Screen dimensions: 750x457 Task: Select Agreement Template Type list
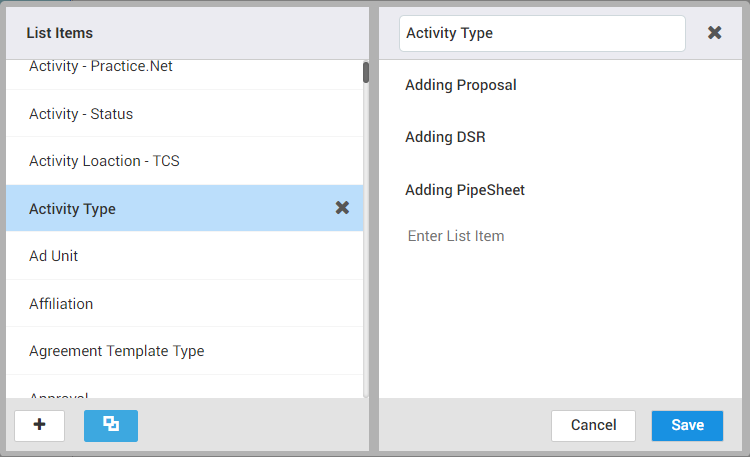pyautogui.click(x=116, y=351)
